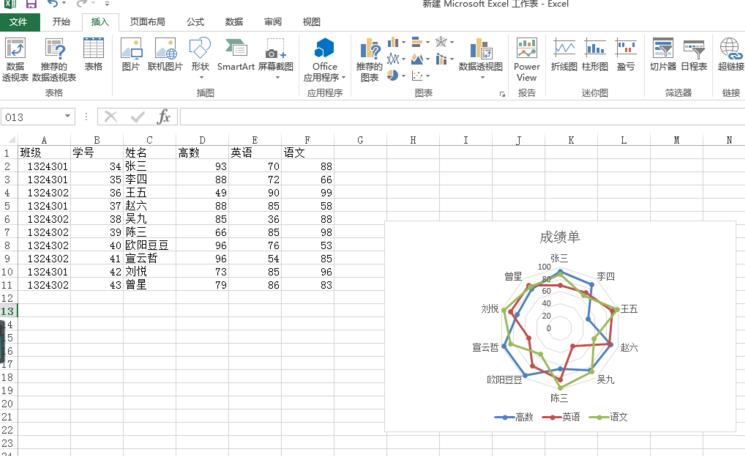Open the Data (数据) tab

(234, 22)
